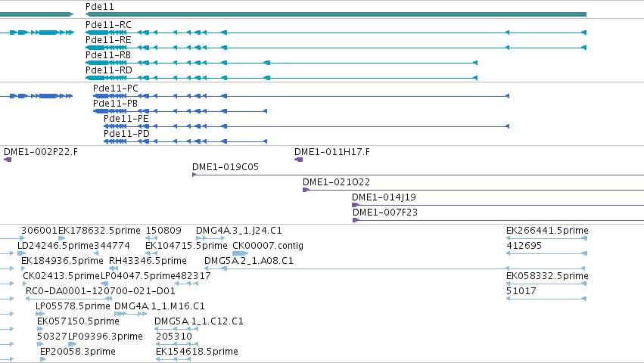Image resolution: width=644 pixels, height=363 pixels.
Task: Click the Pde11-RD transcript label
Action: click(x=109, y=70)
